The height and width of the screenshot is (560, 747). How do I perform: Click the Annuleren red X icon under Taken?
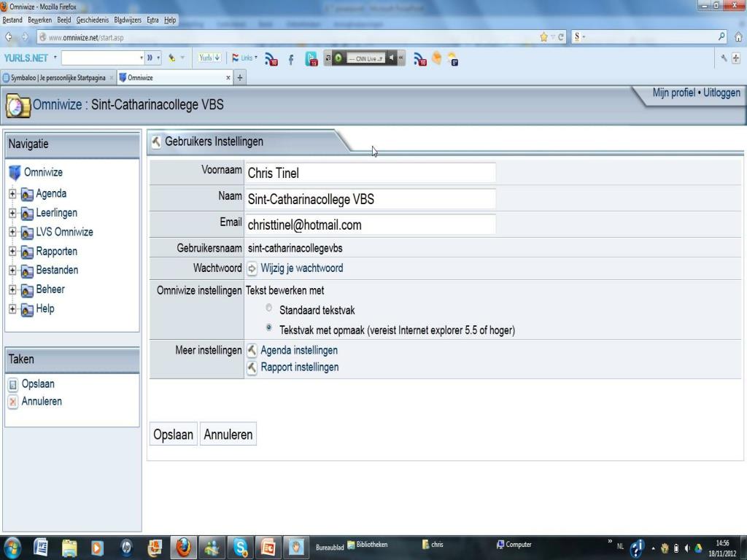(x=13, y=402)
